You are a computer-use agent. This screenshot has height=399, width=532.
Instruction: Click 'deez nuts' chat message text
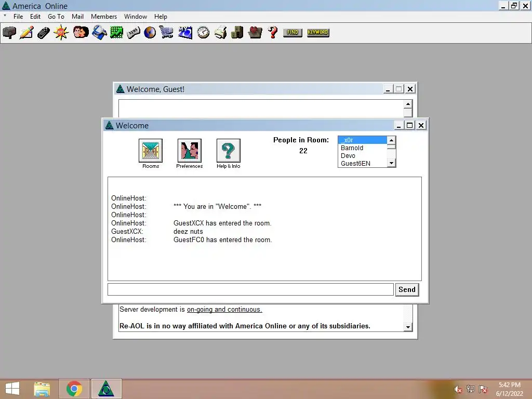[188, 231]
